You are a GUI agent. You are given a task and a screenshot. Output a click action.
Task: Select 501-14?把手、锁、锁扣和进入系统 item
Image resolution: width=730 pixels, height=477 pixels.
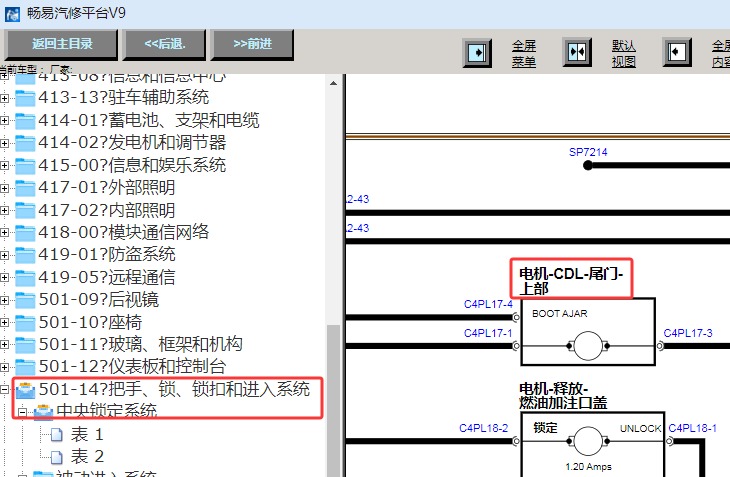(175, 390)
